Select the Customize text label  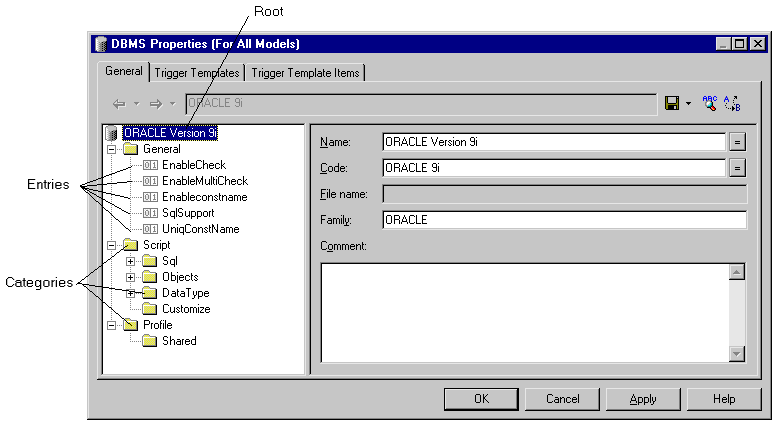click(x=186, y=309)
